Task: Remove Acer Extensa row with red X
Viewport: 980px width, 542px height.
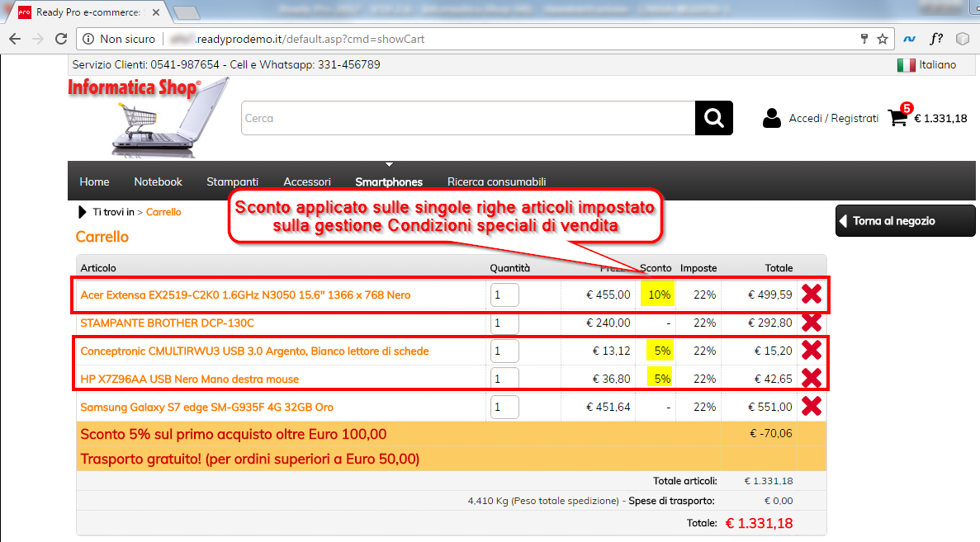Action: coord(812,295)
